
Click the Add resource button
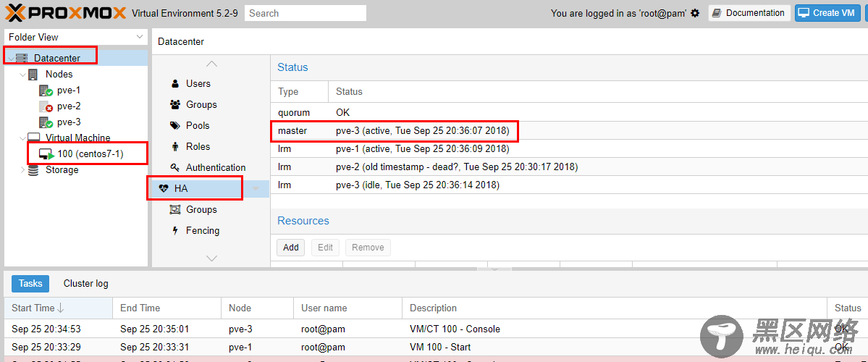click(290, 248)
